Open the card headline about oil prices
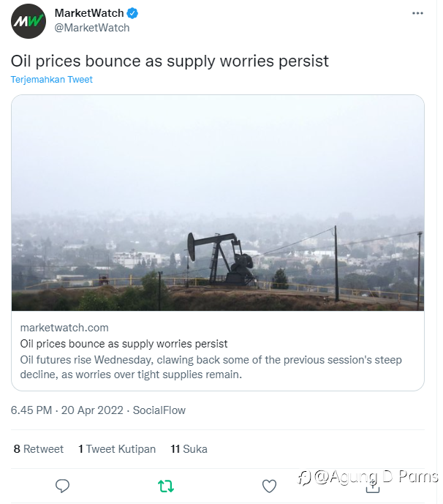This screenshot has width=443, height=504. pyautogui.click(x=124, y=343)
